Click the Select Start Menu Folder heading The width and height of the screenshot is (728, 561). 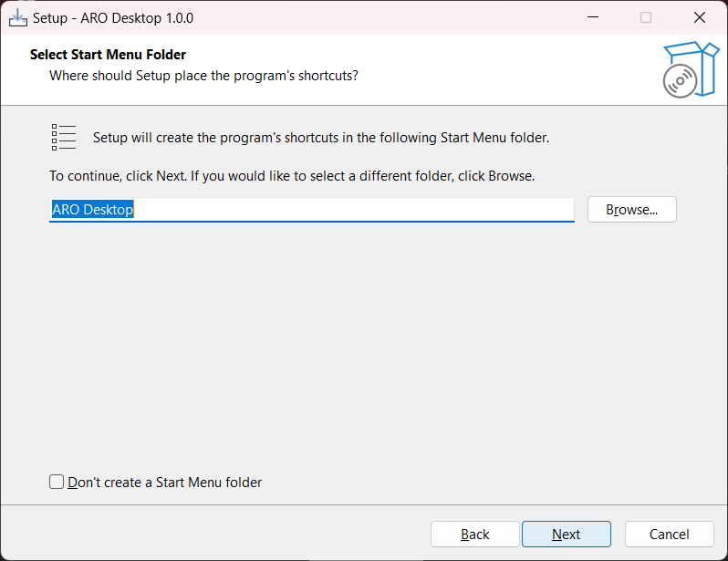pyautogui.click(x=108, y=55)
